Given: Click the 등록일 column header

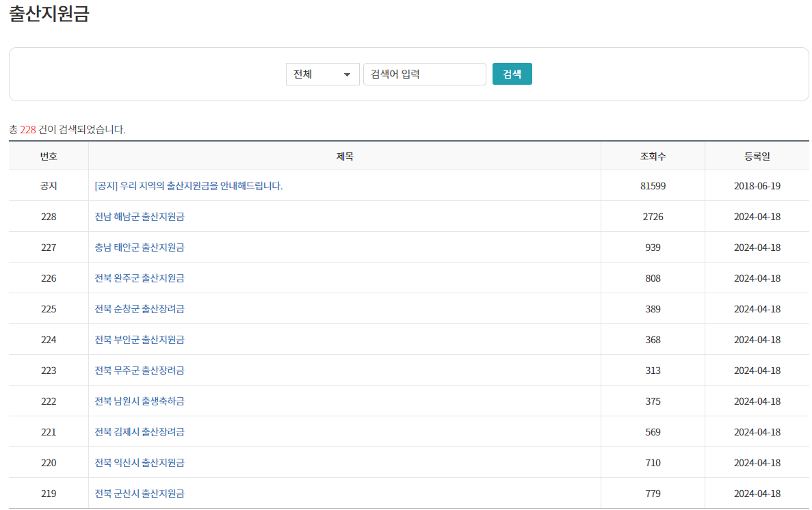Looking at the screenshot, I should pyautogui.click(x=757, y=157).
